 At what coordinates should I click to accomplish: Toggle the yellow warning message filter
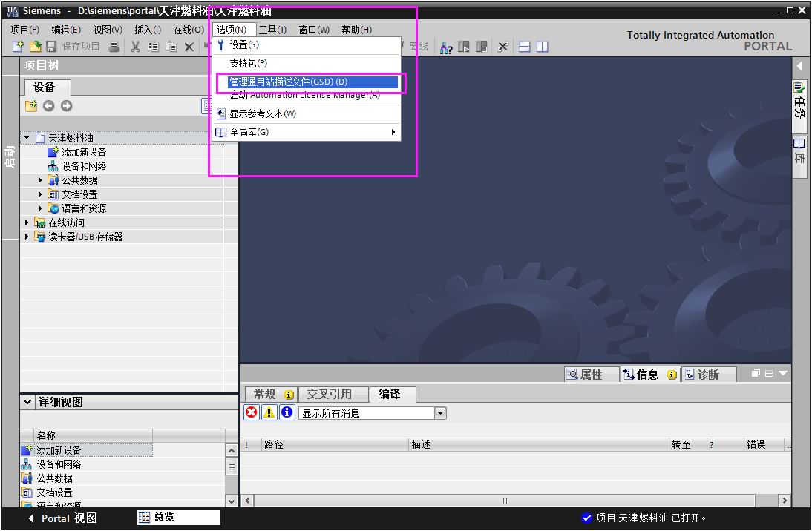[x=269, y=413]
